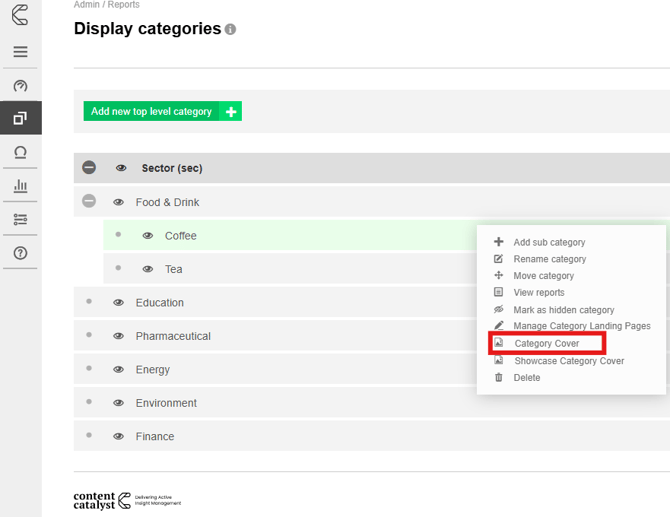Select Add sub category menu option
The width and height of the screenshot is (670, 517).
click(x=549, y=242)
